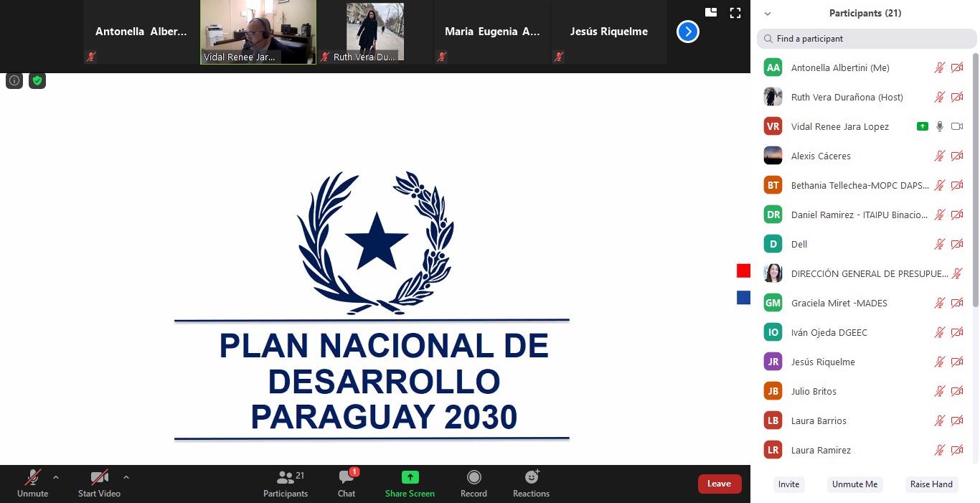
Task: Toggle Vidal Renee Jara Lopez's camera icon
Action: click(x=957, y=126)
